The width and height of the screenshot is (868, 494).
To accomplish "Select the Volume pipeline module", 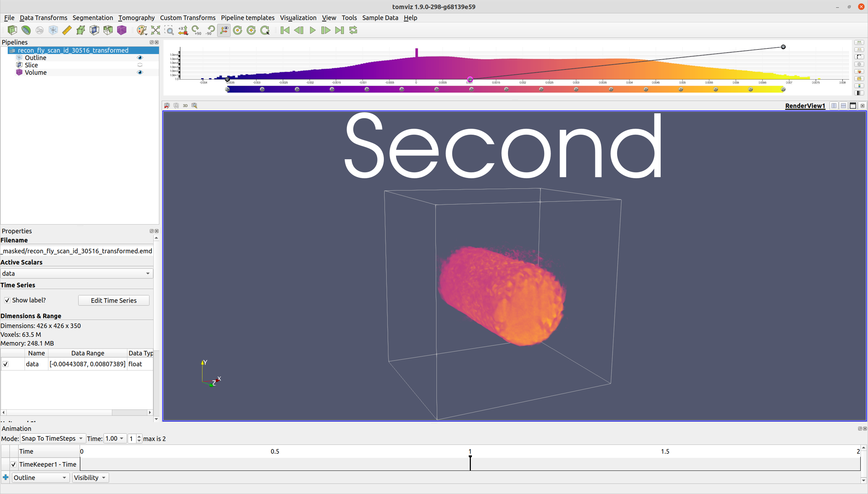I will [x=35, y=72].
